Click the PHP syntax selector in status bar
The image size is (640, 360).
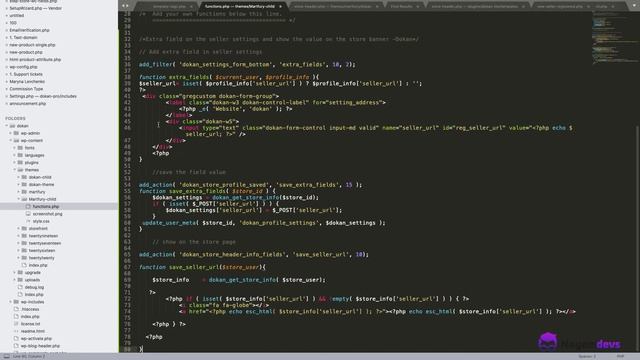pyautogui.click(x=620, y=356)
